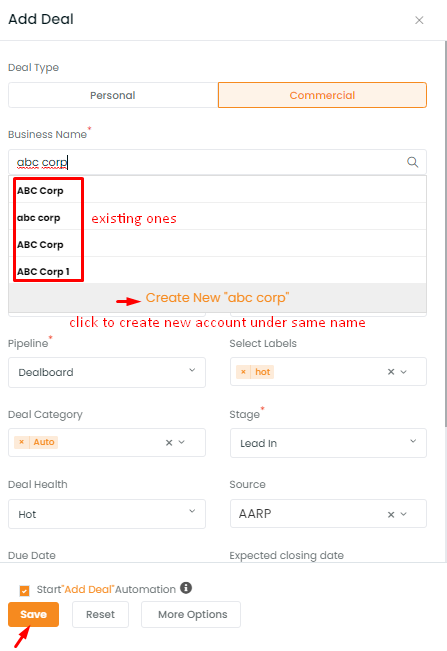Open the Stage Lead In dropdown
This screenshot has height=651, width=447.
point(328,443)
